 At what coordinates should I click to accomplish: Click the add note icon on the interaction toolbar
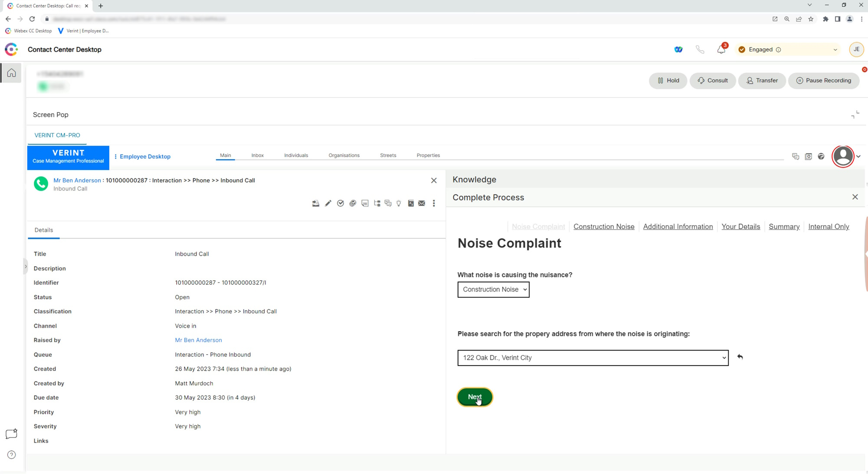click(365, 203)
